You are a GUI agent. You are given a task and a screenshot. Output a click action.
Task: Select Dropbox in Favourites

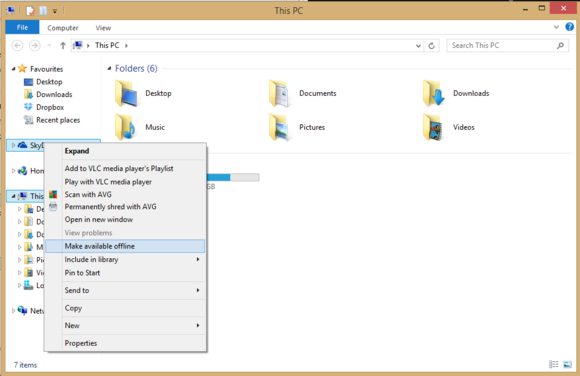tap(50, 107)
